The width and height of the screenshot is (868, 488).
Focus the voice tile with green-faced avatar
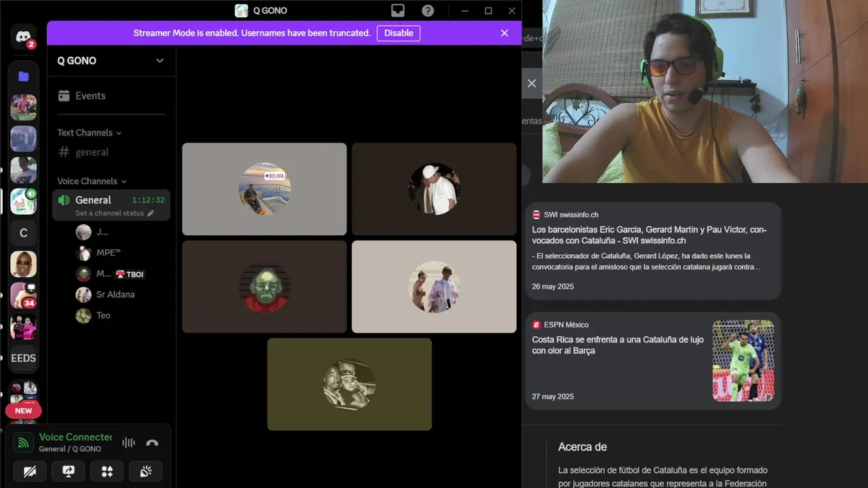pos(264,287)
